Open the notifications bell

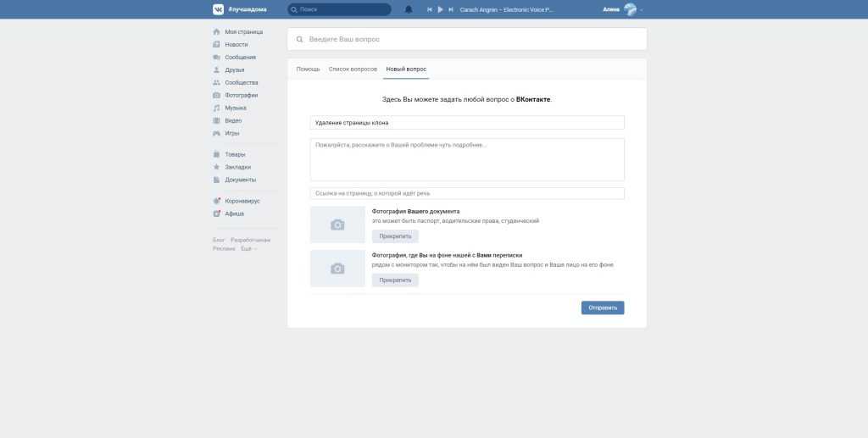pyautogui.click(x=409, y=9)
